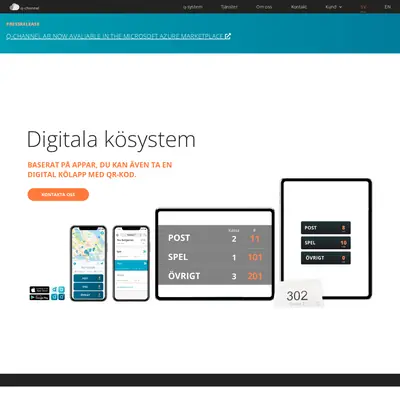Switch language to EN
This screenshot has width=400, height=400.
click(x=387, y=7)
